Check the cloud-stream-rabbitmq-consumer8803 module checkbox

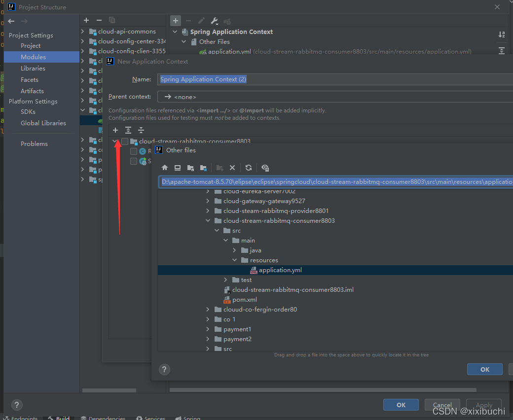125,141
